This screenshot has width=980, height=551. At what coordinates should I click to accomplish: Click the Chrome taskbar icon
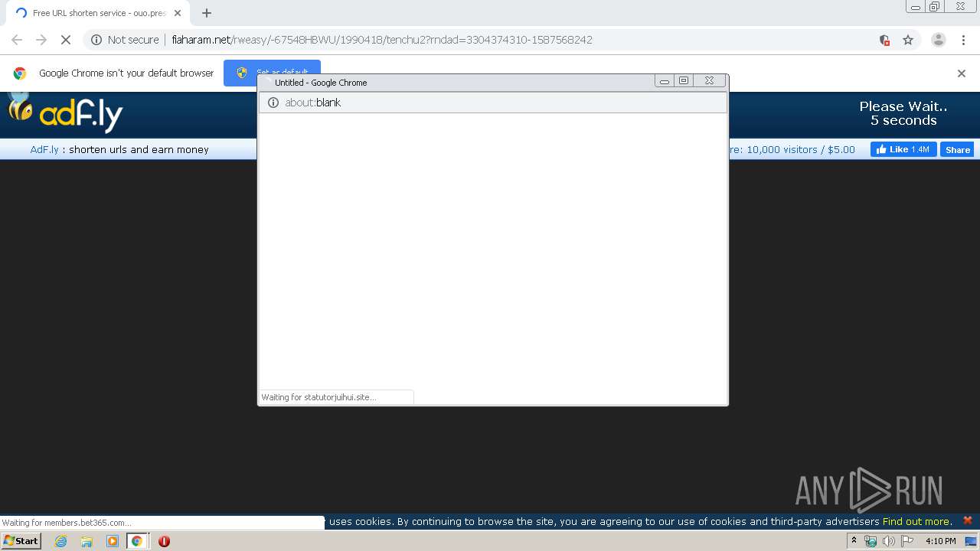point(137,541)
